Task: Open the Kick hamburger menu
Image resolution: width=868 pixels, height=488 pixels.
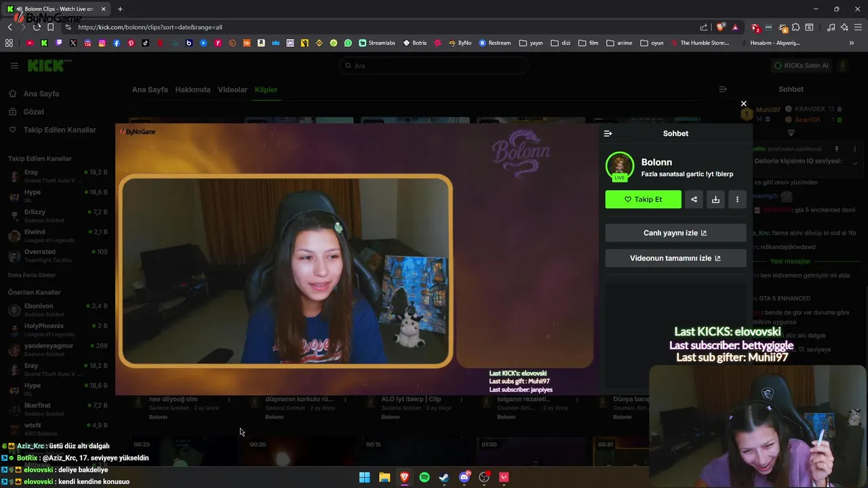Action: tap(14, 66)
